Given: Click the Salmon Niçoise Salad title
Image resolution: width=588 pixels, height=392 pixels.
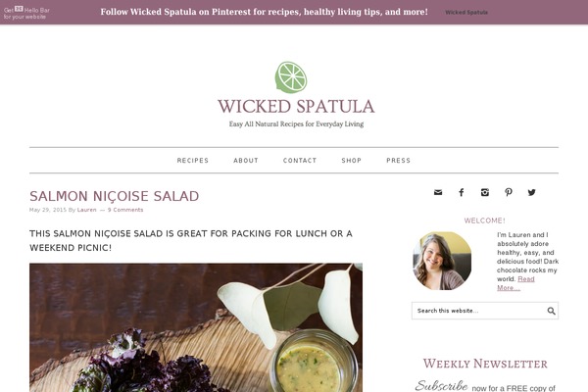Looking at the screenshot, I should 115,196.
